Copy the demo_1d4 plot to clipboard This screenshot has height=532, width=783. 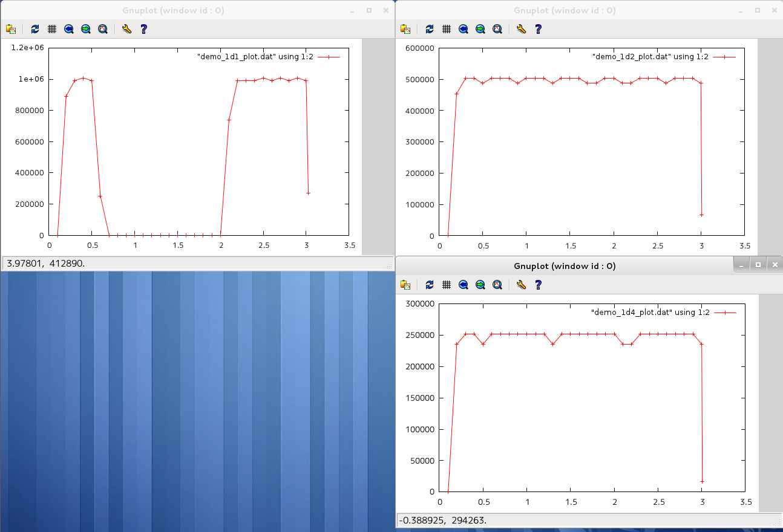(405, 284)
